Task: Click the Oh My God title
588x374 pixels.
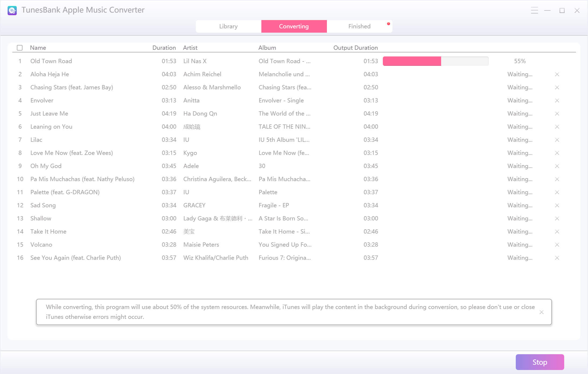Action: 46,166
